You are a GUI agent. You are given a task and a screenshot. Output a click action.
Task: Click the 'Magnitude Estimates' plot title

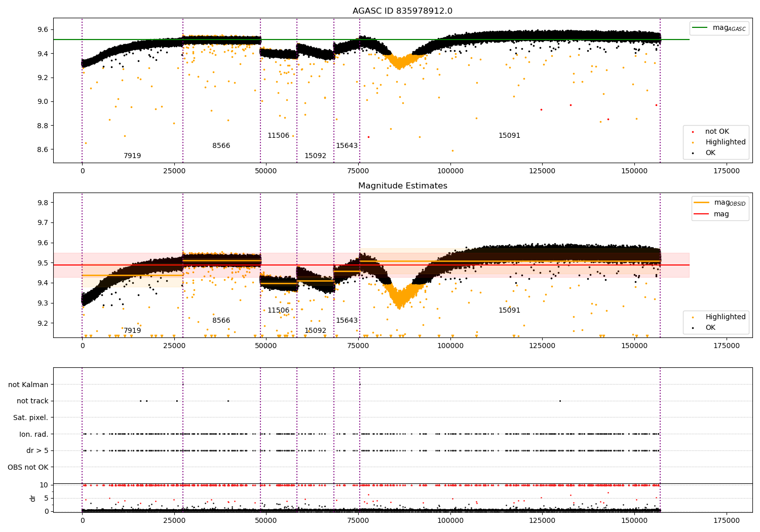pyautogui.click(x=402, y=186)
